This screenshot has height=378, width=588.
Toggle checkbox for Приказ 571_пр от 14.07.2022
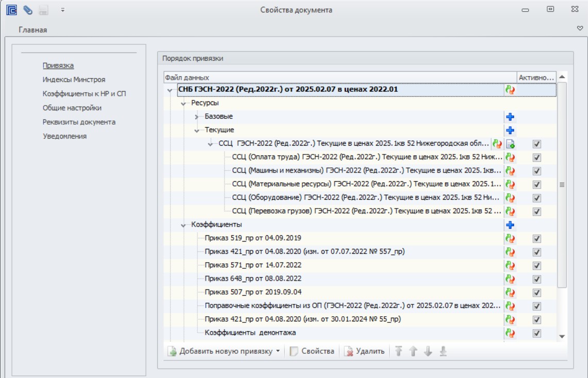(x=537, y=266)
